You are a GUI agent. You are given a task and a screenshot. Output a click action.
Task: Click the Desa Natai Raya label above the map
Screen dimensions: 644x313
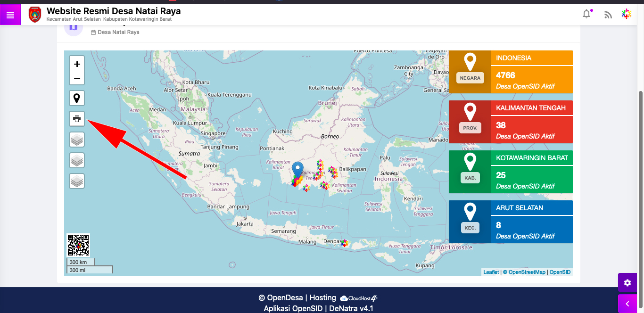118,33
